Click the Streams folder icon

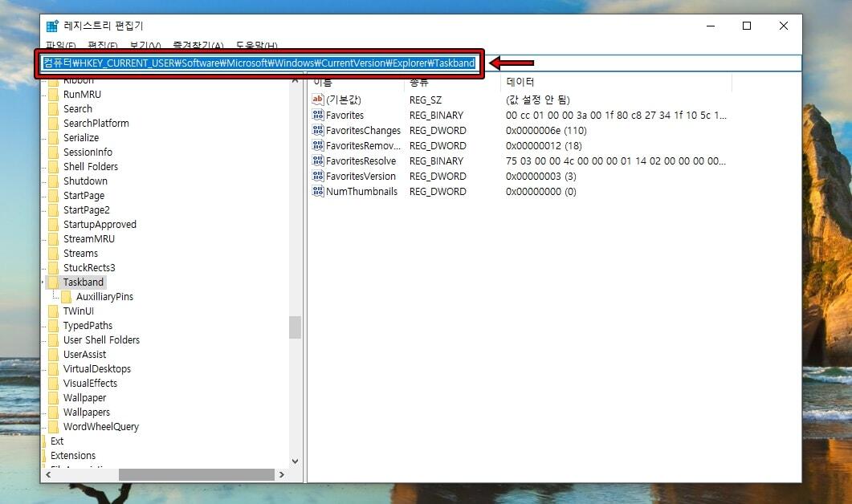53,253
